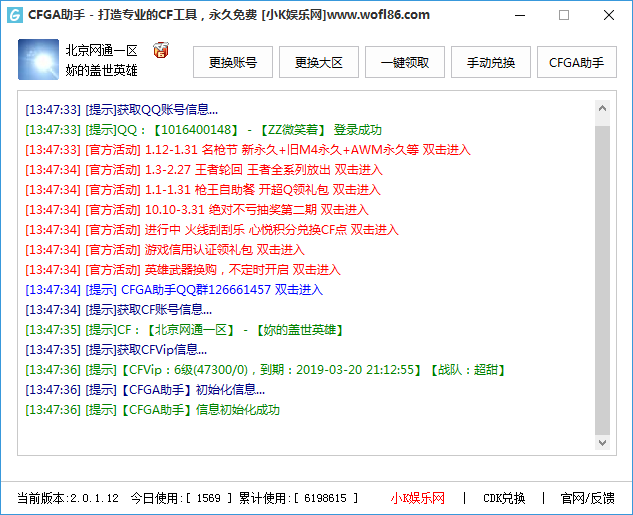Select the 游戏信用认证领礼包 log line
This screenshot has width=633, height=515.
tap(165, 249)
